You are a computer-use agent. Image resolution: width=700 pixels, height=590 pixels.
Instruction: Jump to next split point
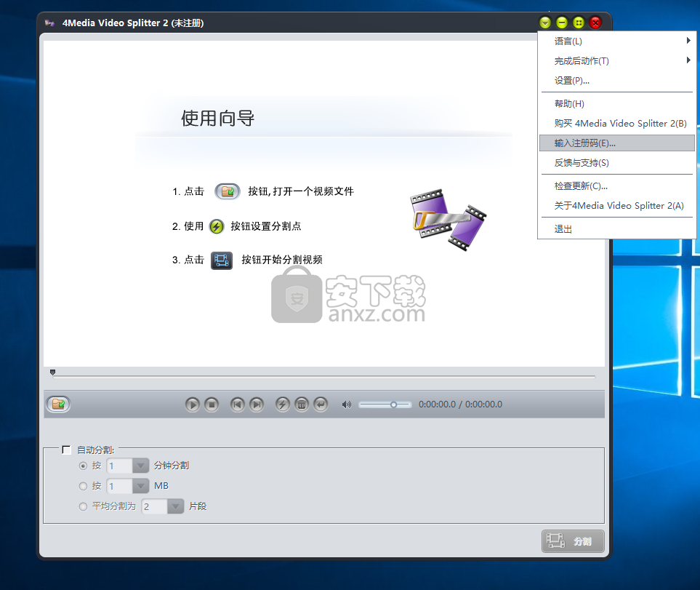pos(257,404)
